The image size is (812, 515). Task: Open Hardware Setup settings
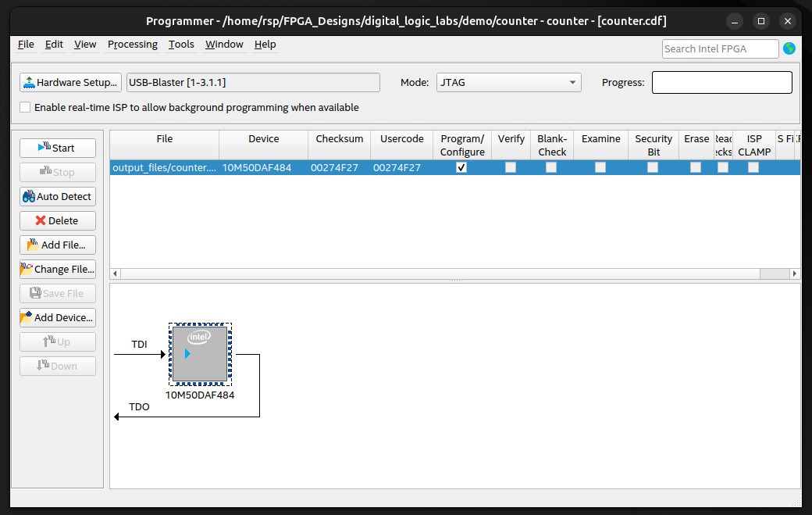pyautogui.click(x=70, y=82)
